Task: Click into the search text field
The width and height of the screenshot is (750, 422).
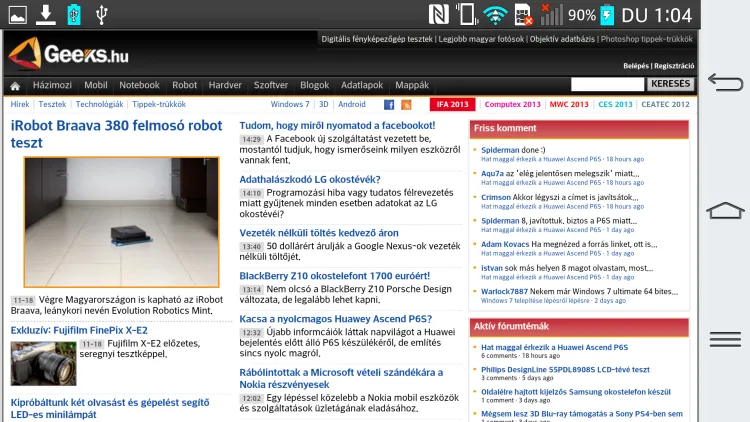Action: (x=606, y=85)
